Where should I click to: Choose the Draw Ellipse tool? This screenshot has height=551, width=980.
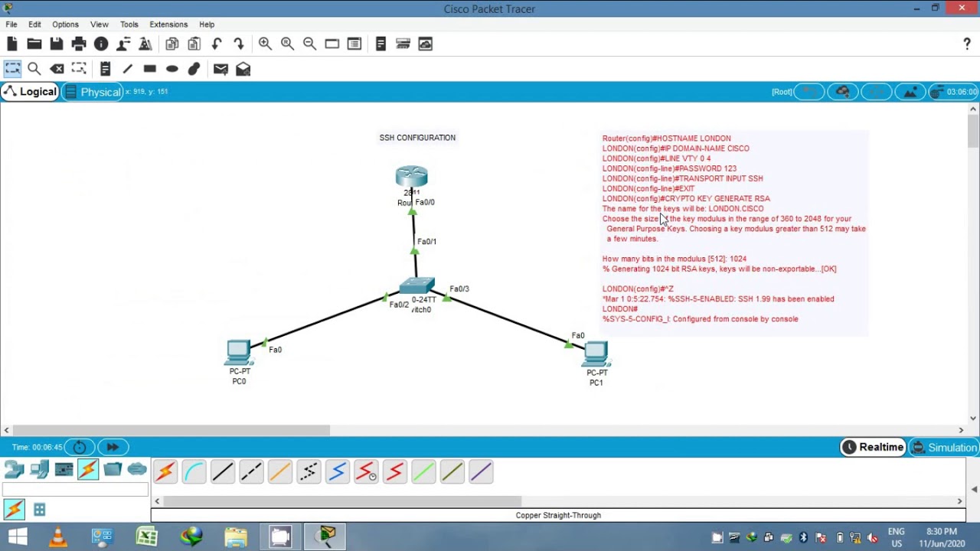point(172,69)
